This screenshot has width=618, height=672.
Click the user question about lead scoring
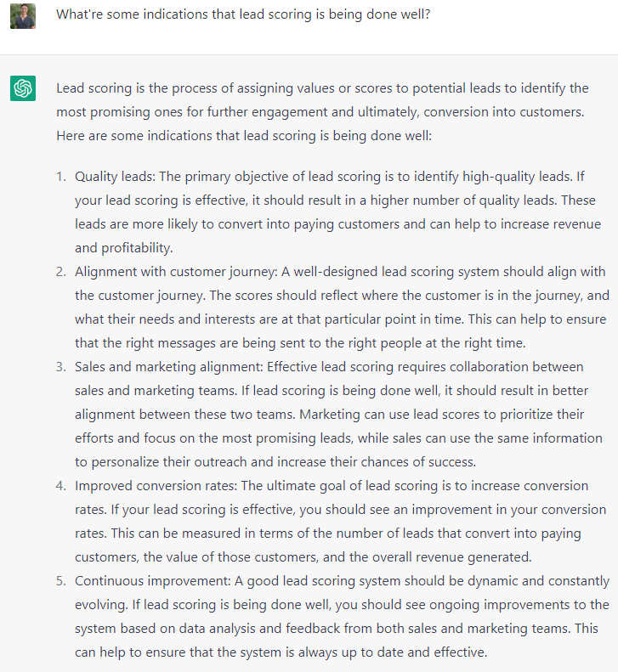(243, 14)
